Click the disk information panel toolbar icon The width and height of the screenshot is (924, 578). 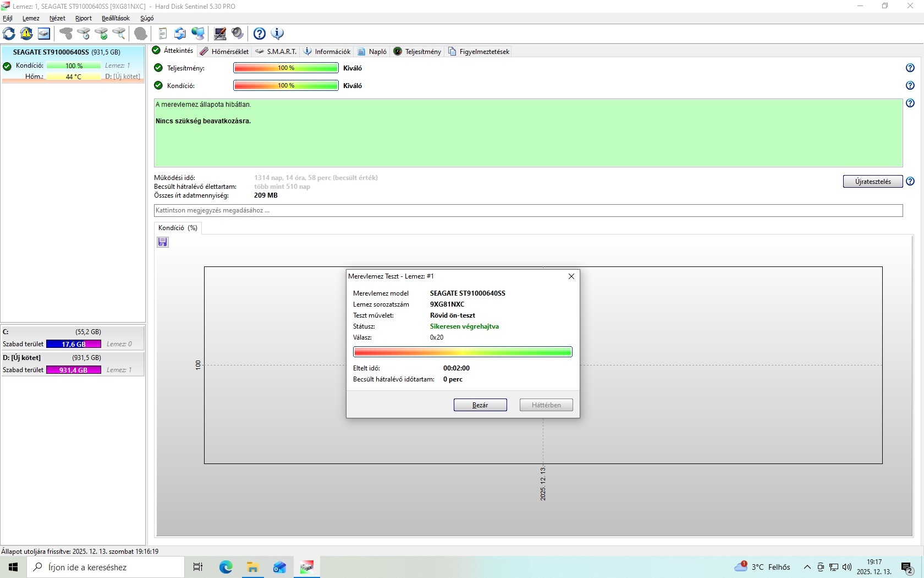click(44, 34)
